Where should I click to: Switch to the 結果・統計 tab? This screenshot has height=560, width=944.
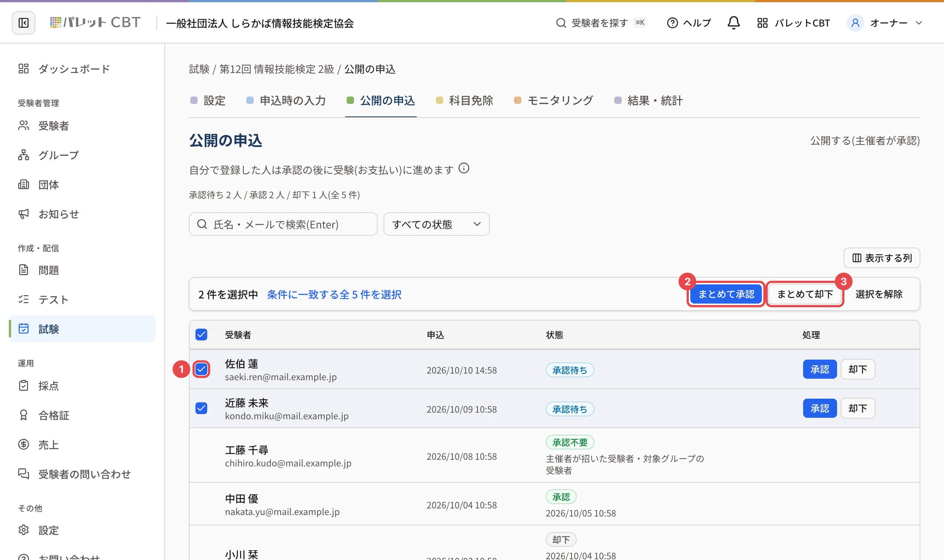648,100
